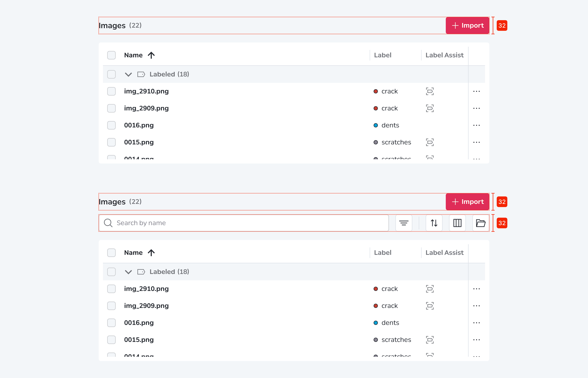The width and height of the screenshot is (588, 378).
Task: Open more options for 0016.png in top table
Action: point(476,125)
